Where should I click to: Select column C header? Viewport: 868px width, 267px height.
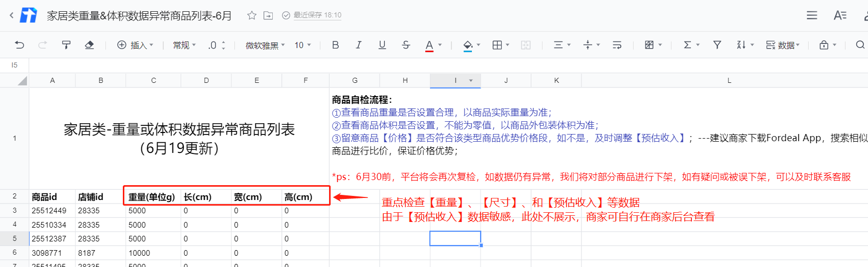pos(154,80)
